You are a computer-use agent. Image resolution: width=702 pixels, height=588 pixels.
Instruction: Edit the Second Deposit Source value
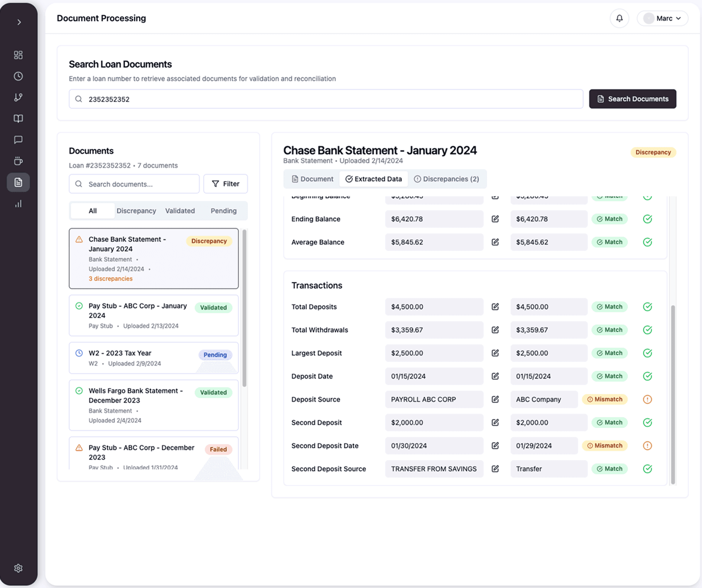point(495,469)
